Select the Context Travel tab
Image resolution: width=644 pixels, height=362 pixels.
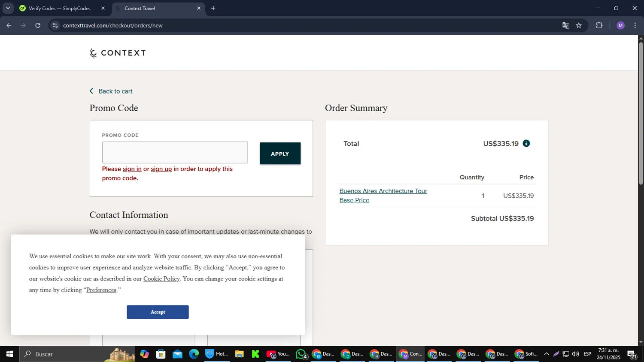(158, 8)
